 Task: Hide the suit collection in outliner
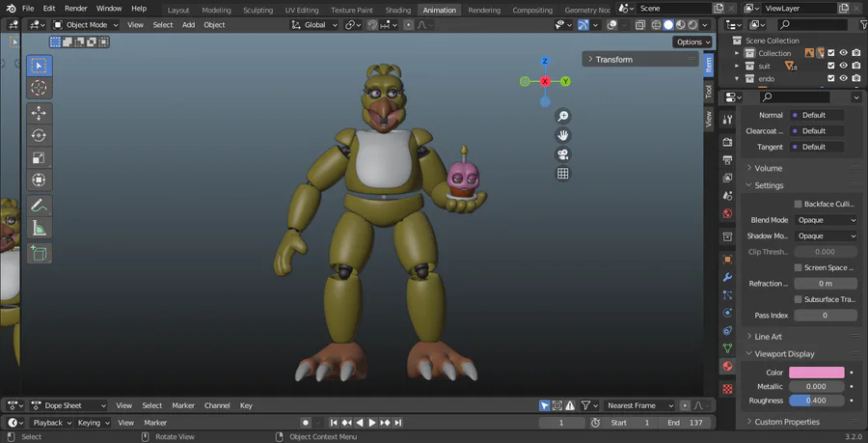click(x=843, y=66)
